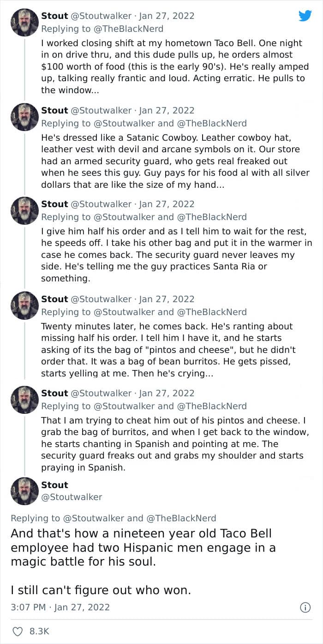Click 'I still can't figure out who won' text
The width and height of the screenshot is (323, 644).
point(101,590)
